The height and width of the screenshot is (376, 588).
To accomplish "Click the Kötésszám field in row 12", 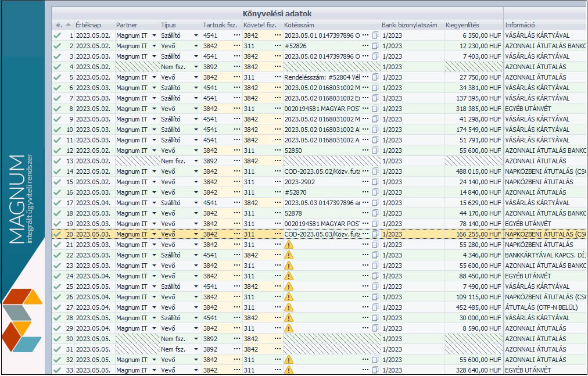I will 322,151.
